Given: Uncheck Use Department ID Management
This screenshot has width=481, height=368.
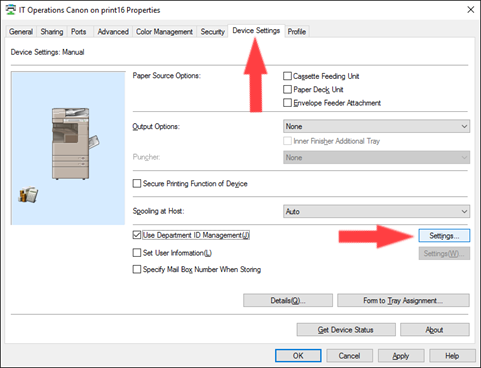Looking at the screenshot, I should pyautogui.click(x=137, y=235).
